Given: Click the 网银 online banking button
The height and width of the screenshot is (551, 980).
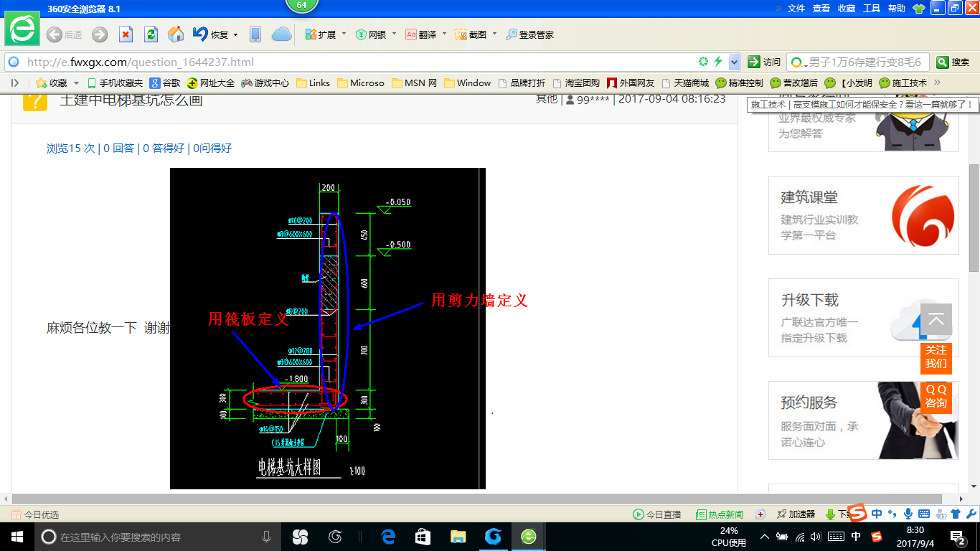Looking at the screenshot, I should point(371,34).
